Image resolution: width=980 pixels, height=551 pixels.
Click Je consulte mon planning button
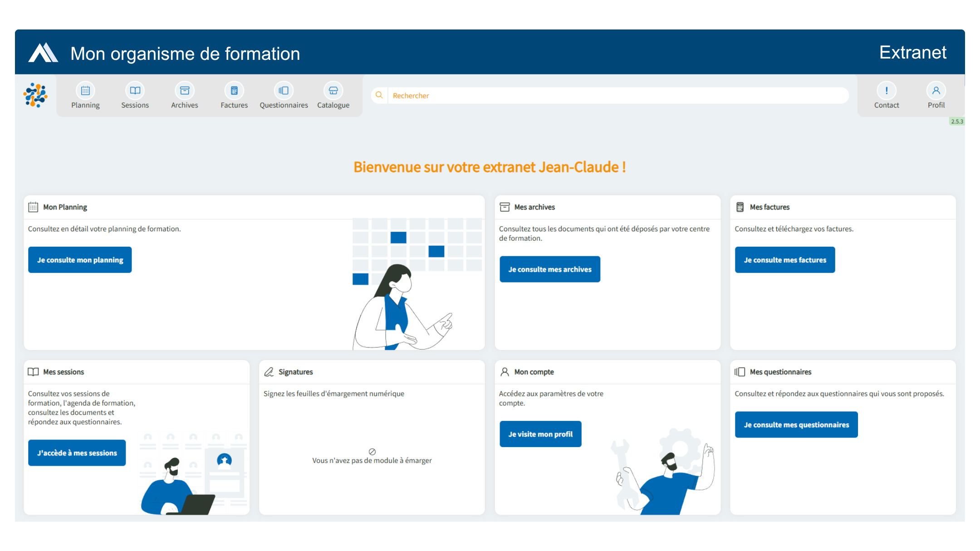coord(80,260)
